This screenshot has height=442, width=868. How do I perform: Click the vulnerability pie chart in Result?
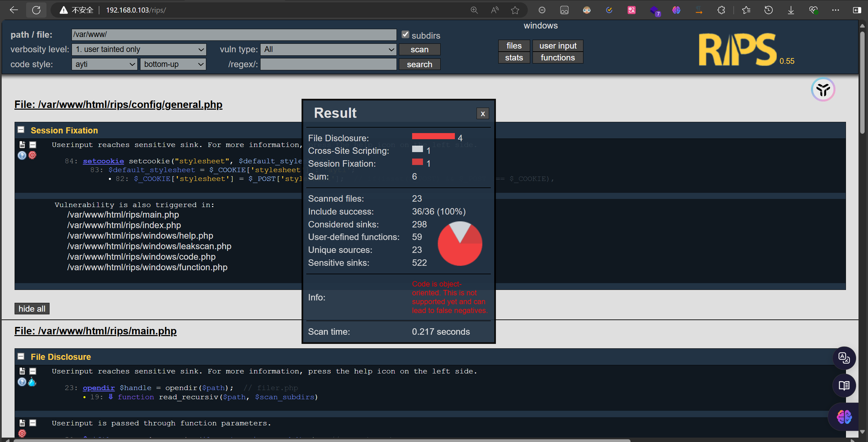(x=460, y=243)
